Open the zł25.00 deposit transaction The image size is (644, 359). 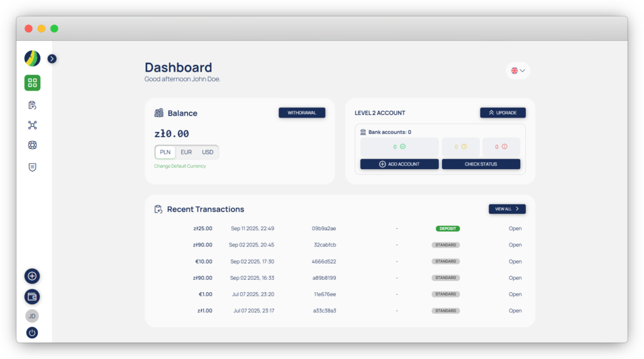(x=515, y=229)
